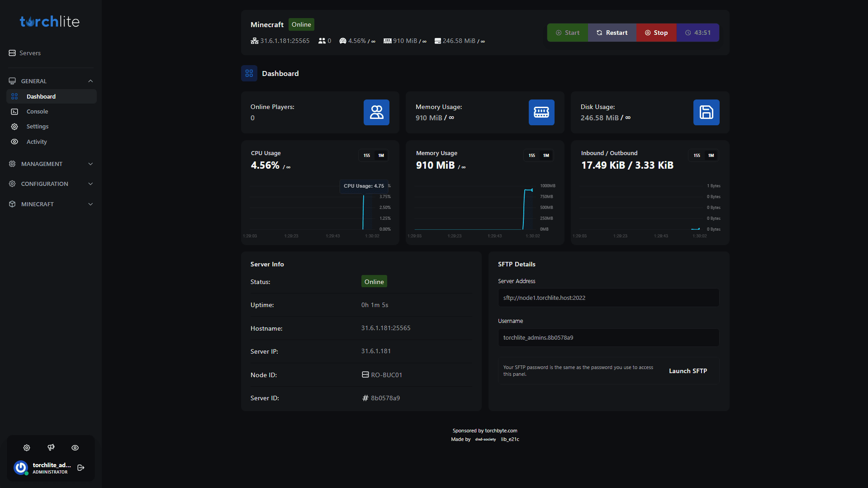
Task: Click the Servers sidebar icon
Action: click(x=12, y=53)
